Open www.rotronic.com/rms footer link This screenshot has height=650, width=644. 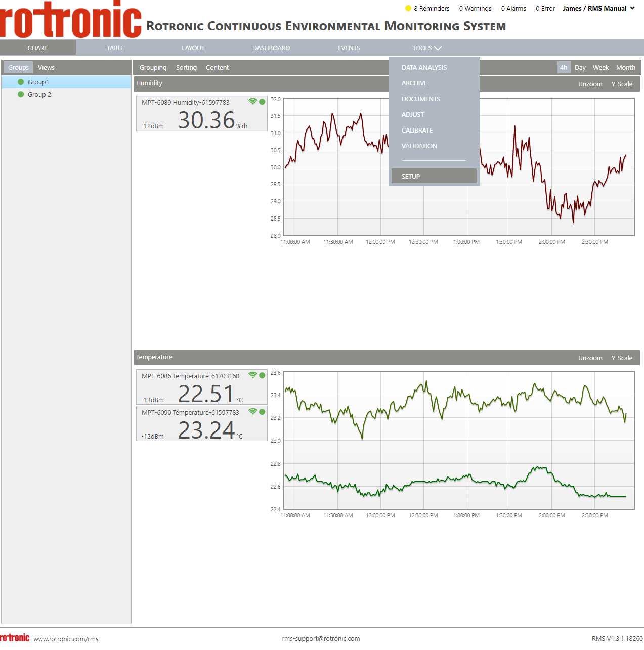coord(66,639)
